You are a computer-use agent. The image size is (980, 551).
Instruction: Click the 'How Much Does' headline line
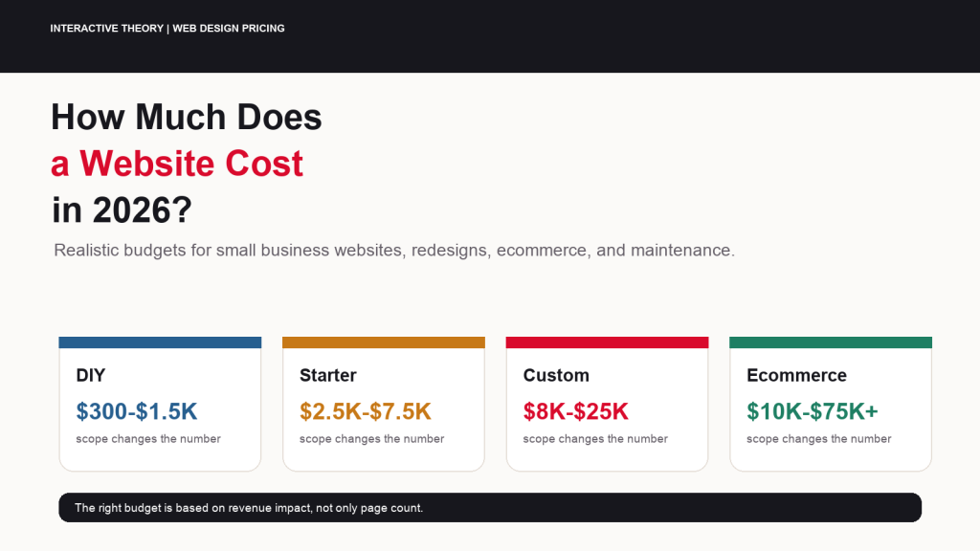point(187,117)
